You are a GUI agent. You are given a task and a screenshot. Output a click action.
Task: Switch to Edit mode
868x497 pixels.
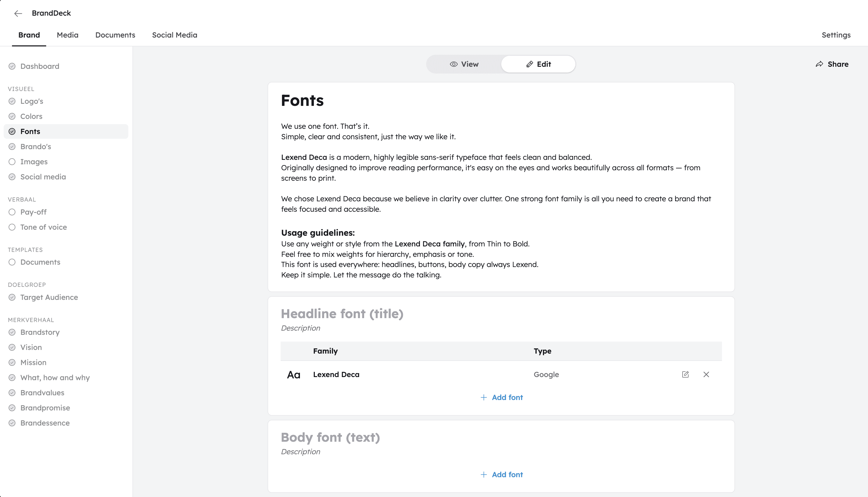[x=538, y=64]
